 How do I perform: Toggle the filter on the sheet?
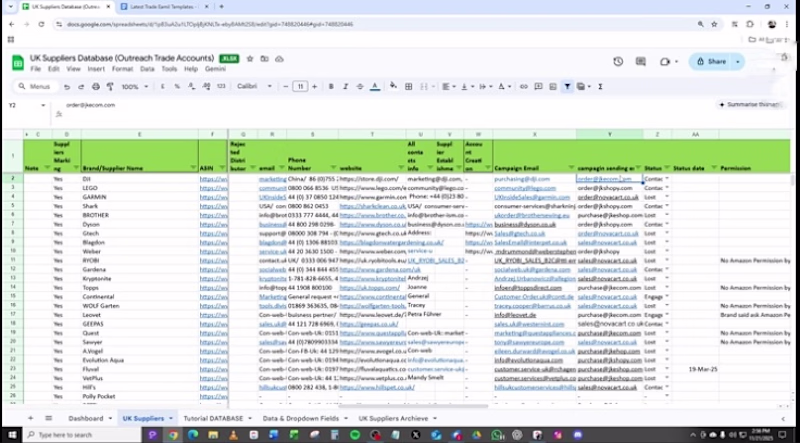pyautogui.click(x=567, y=87)
